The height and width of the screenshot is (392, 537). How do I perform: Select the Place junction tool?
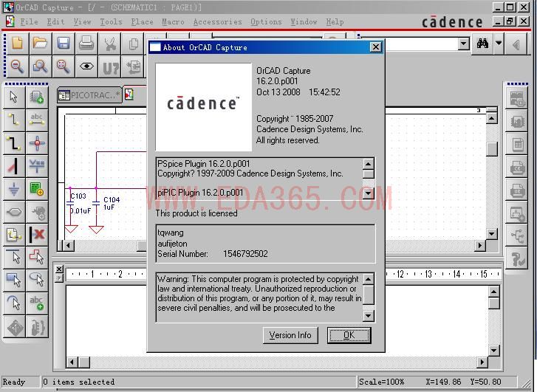37,142
